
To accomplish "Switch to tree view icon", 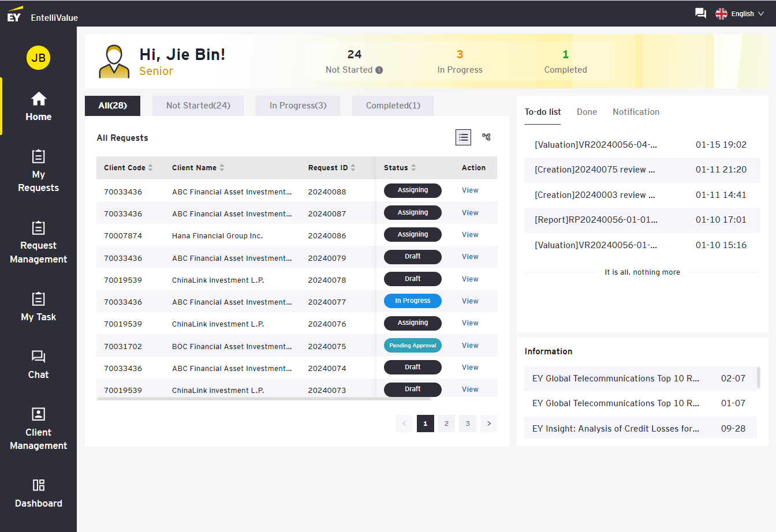I will click(486, 137).
